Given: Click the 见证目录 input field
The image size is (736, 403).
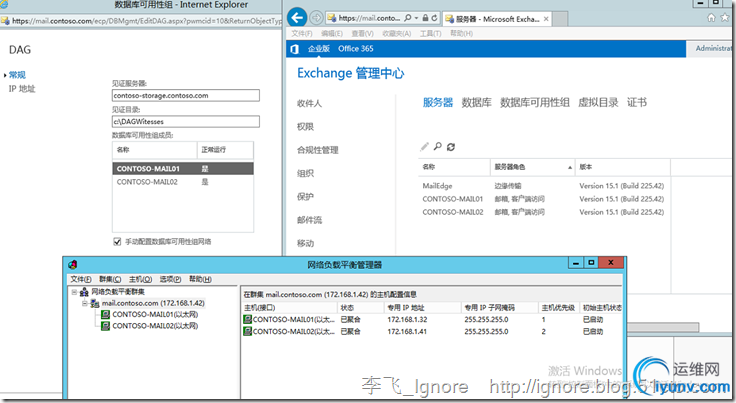Looking at the screenshot, I should [186, 122].
